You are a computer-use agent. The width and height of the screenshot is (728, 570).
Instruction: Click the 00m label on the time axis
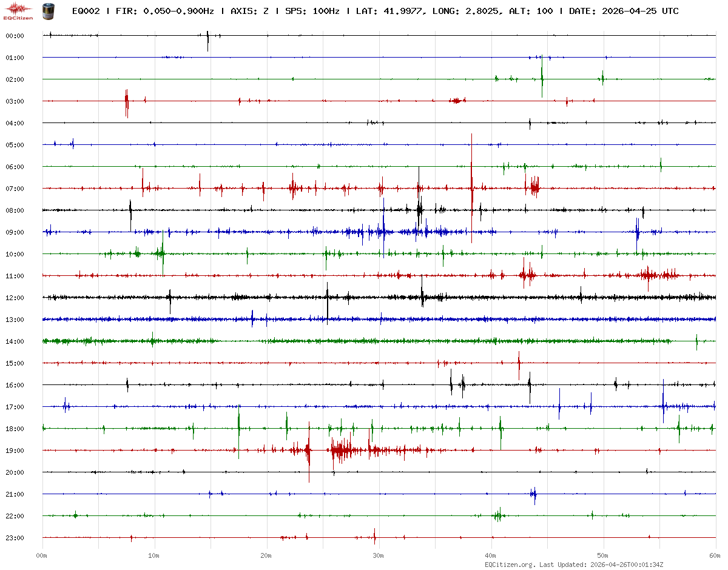(x=42, y=555)
